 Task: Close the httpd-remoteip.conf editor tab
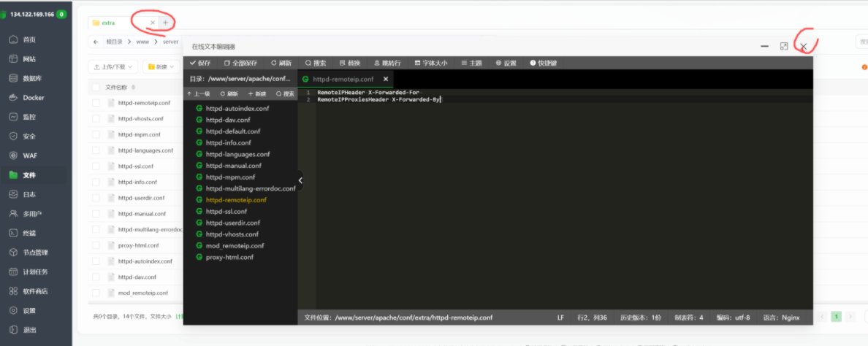pyautogui.click(x=386, y=79)
